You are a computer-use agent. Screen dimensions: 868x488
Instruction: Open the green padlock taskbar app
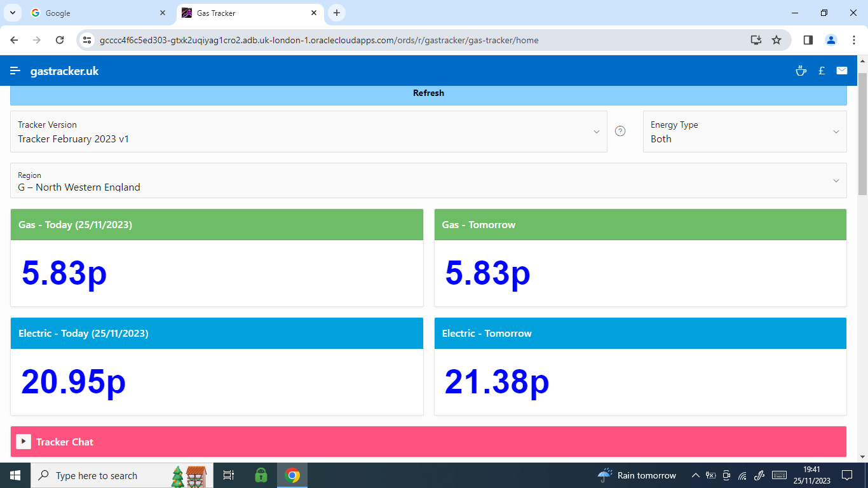tap(261, 475)
